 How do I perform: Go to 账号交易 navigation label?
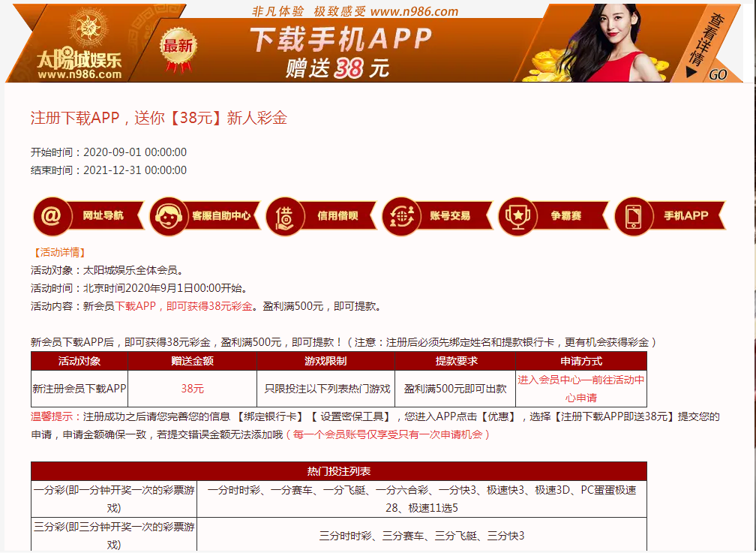[x=450, y=216]
